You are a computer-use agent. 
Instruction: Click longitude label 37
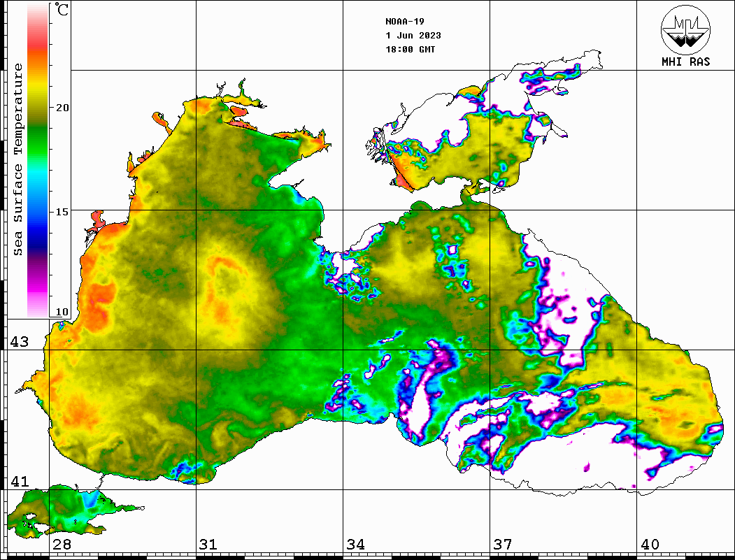coord(503,545)
